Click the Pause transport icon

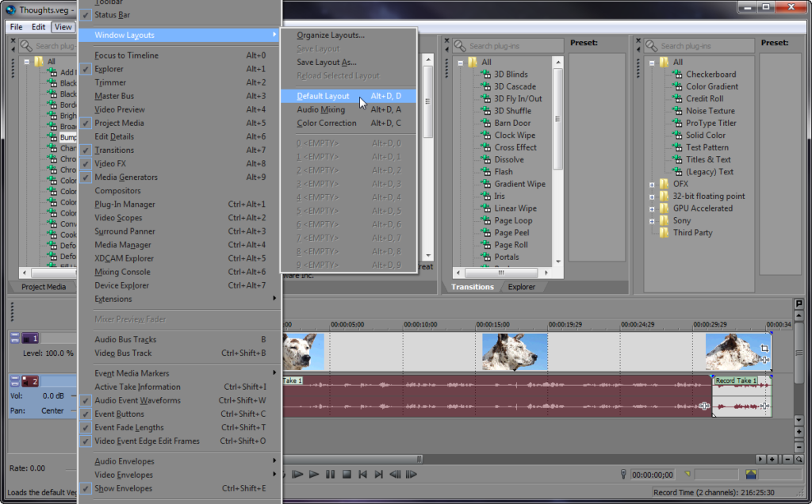331,474
